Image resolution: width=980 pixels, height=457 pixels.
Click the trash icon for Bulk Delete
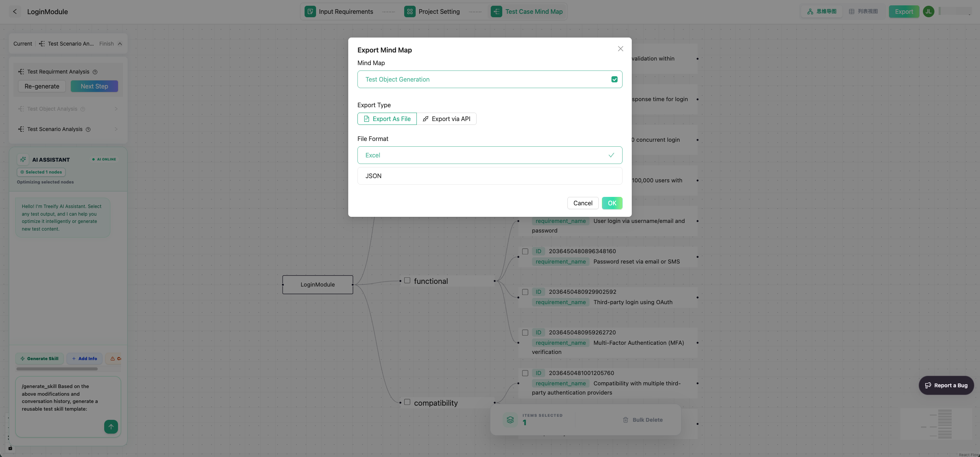coord(625,420)
